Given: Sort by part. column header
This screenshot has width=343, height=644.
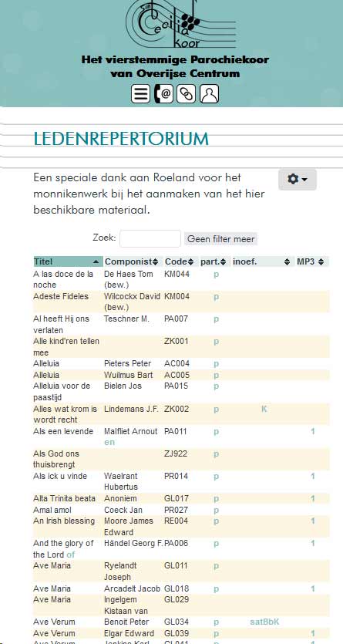Looking at the screenshot, I should coord(215,261).
